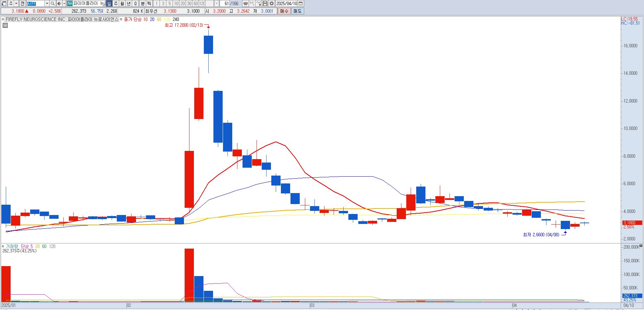Click the 61 candle count field
The image size is (644, 310).
pos(225,3)
